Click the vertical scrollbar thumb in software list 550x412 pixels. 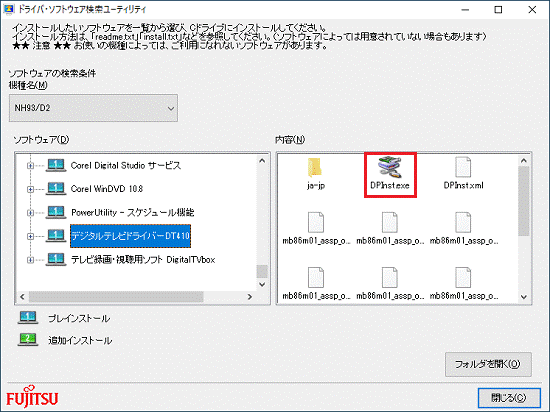tap(262, 271)
